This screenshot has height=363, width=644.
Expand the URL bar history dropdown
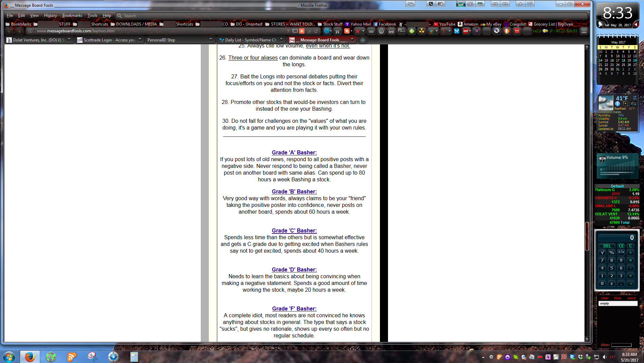tap(288, 31)
